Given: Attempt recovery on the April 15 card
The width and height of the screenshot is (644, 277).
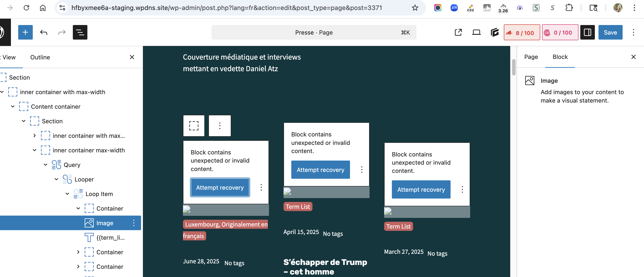Looking at the screenshot, I should (x=320, y=170).
